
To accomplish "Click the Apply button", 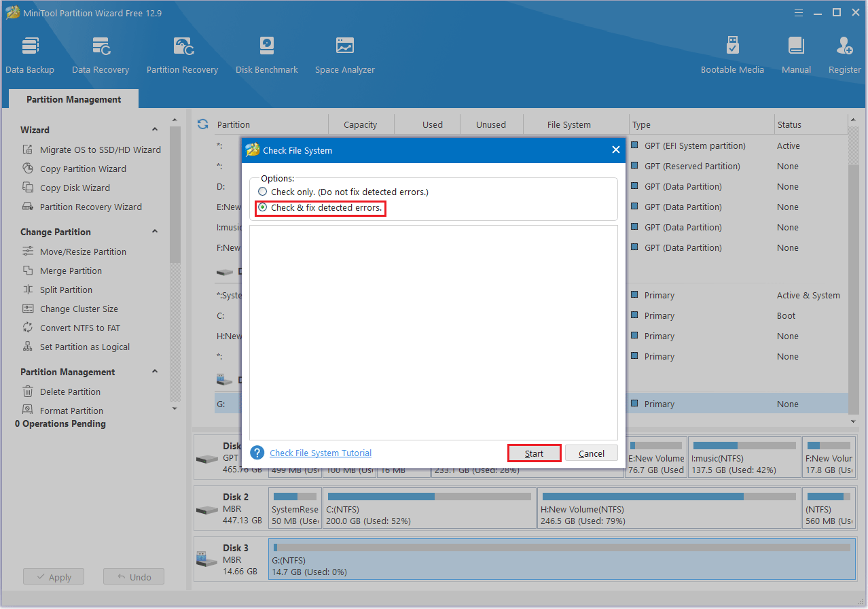I will (53, 577).
